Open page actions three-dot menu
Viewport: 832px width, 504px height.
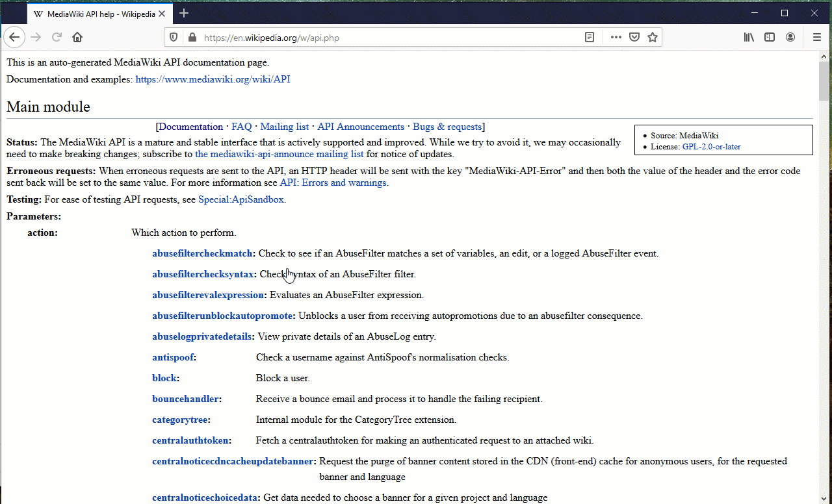616,38
